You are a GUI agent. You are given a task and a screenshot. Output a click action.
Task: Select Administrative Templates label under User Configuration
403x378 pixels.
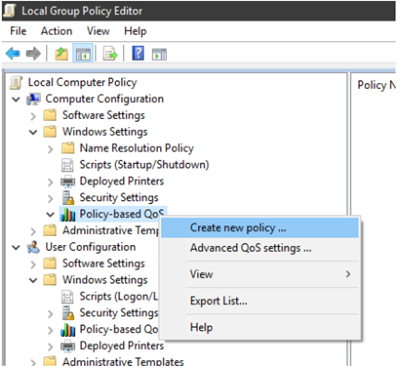(x=123, y=362)
